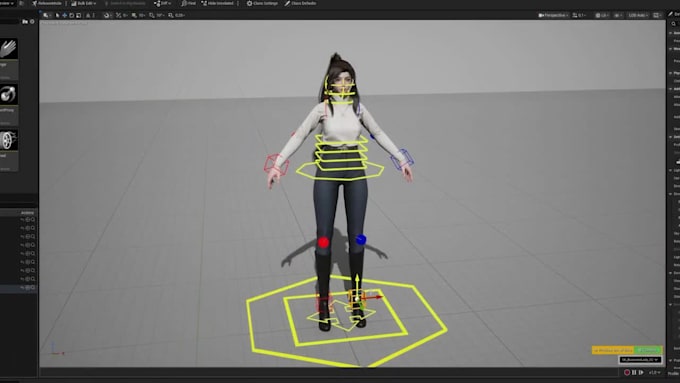Image resolution: width=680 pixels, height=383 pixels.
Task: Select the cursor select mode icon in viewport toolbar
Action: point(57,15)
